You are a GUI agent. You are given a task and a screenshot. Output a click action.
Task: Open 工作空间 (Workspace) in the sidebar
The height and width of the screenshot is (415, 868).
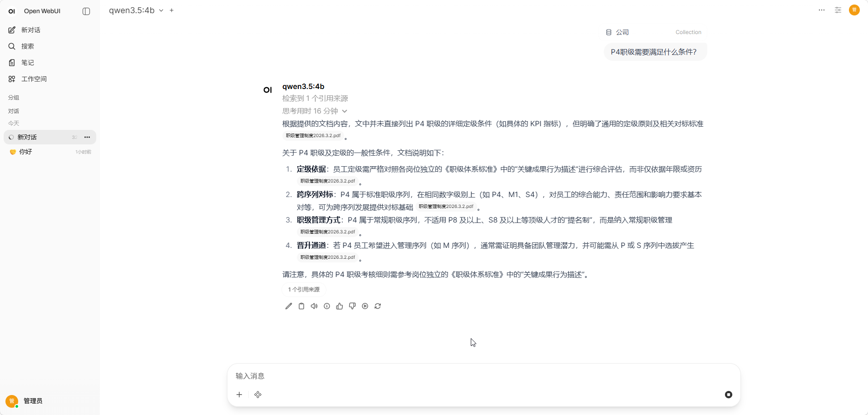[34, 79]
